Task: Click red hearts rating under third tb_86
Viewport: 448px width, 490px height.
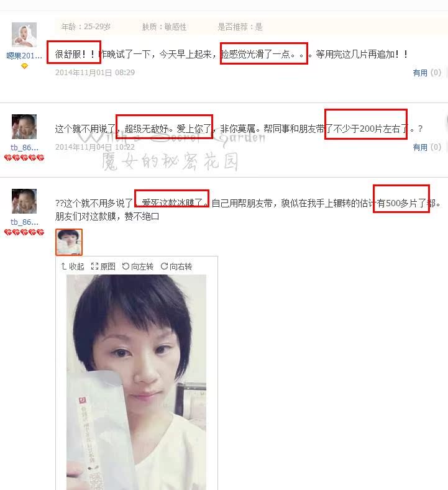Action: [x=24, y=232]
